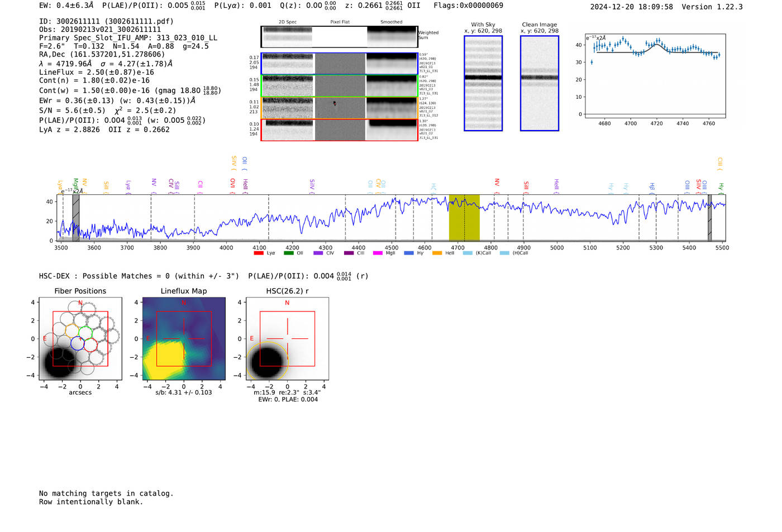This screenshot has height=532, width=782.
Task: Click the green OII legend swatch
Action: [x=288, y=253]
